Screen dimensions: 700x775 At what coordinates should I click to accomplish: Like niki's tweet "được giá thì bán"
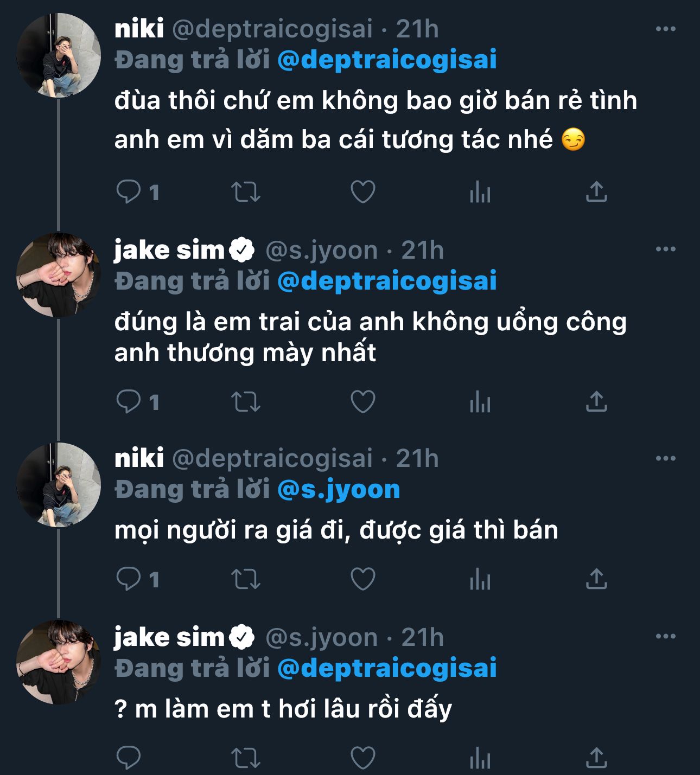[362, 579]
